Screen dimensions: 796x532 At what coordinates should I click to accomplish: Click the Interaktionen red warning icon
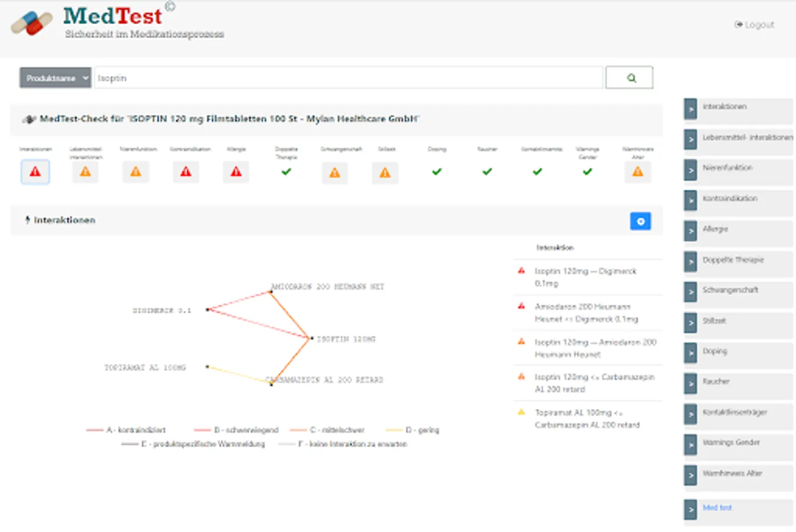pos(35,172)
